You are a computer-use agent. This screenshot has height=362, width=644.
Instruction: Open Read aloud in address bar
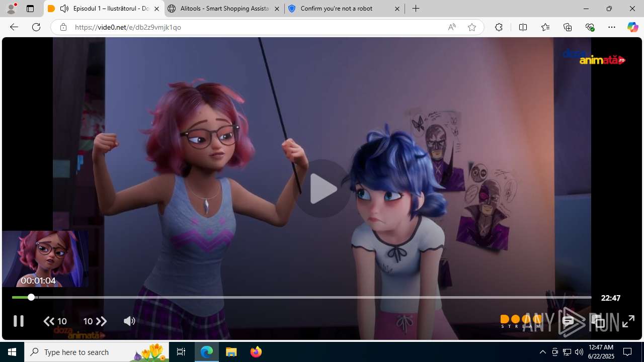(x=452, y=27)
